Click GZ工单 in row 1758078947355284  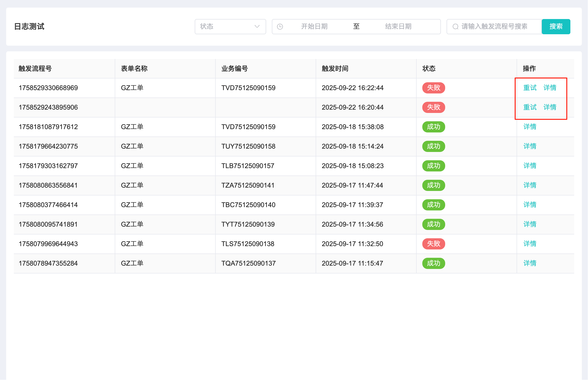pos(132,263)
